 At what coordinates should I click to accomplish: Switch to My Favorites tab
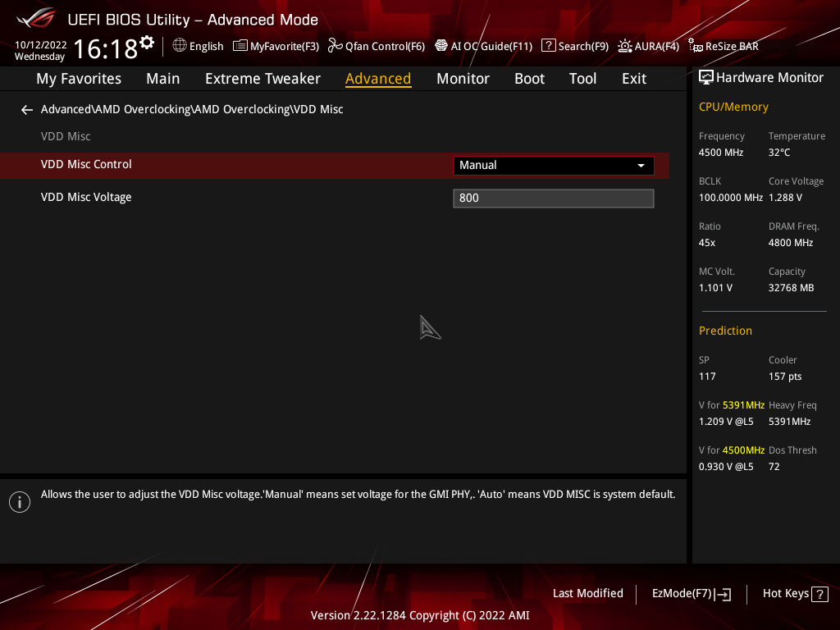click(79, 78)
